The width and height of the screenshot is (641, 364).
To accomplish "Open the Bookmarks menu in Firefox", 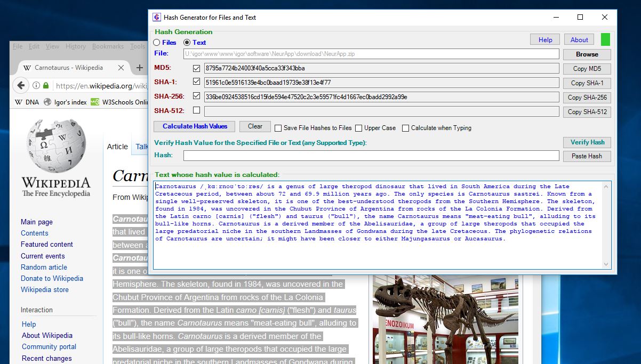I will click(x=108, y=46).
